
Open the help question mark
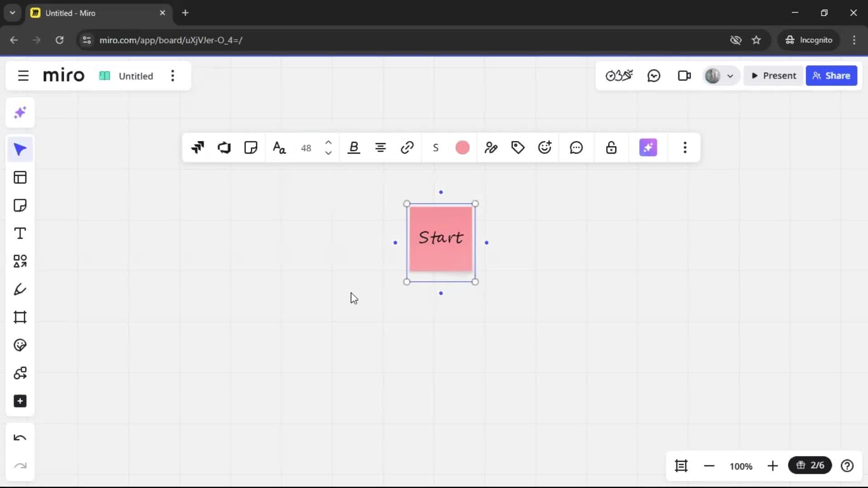coord(847,466)
